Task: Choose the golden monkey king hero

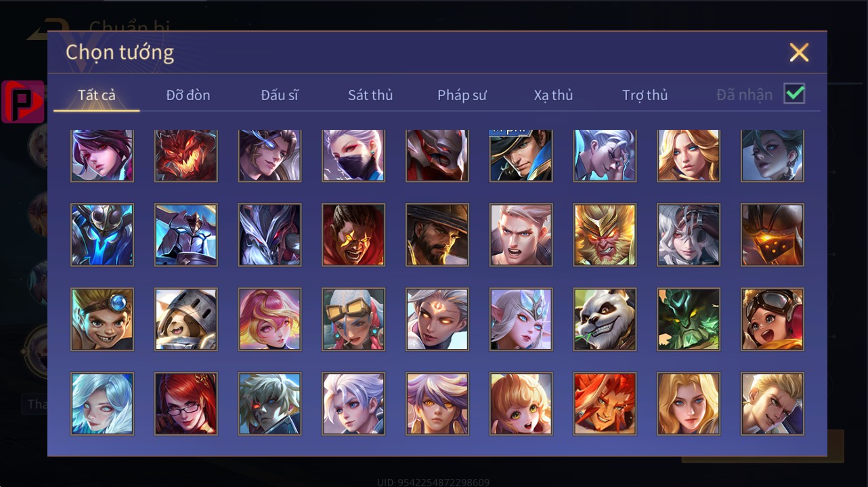Action: [605, 235]
